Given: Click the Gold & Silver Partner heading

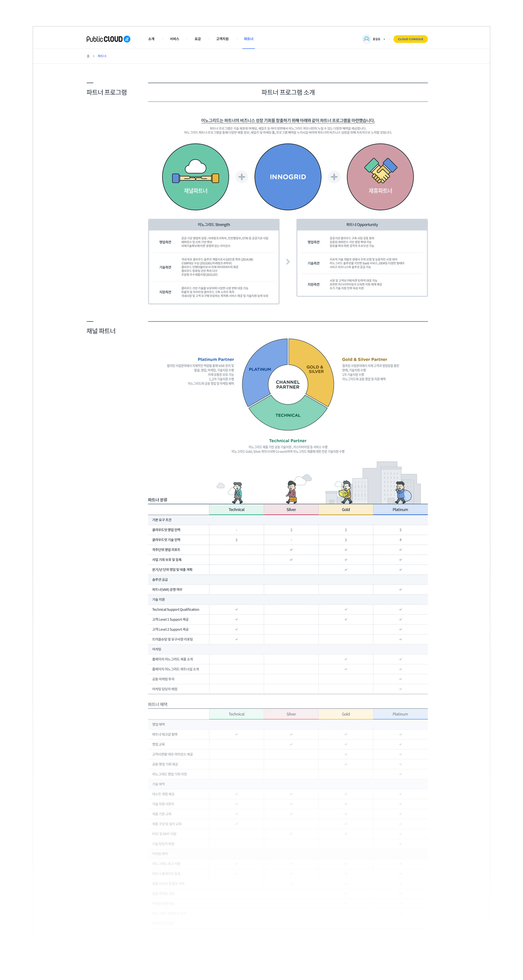Looking at the screenshot, I should point(364,359).
